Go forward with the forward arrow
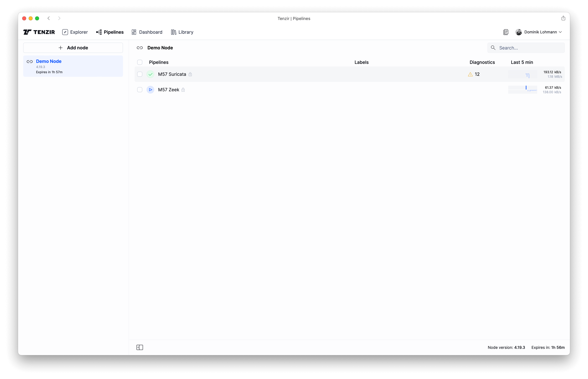The image size is (588, 379). 59,18
